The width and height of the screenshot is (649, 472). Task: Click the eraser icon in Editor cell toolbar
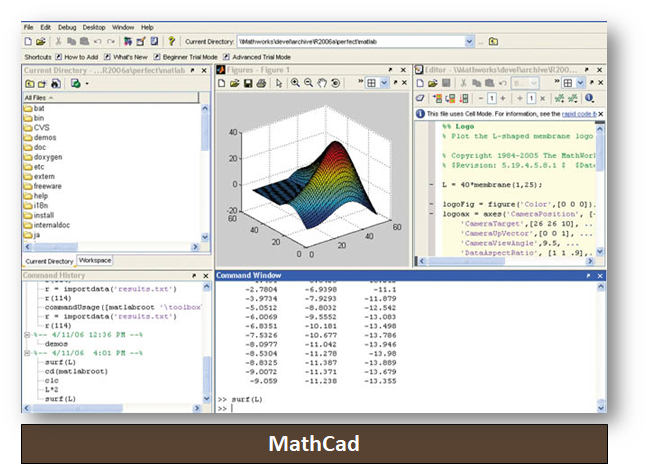(420, 98)
